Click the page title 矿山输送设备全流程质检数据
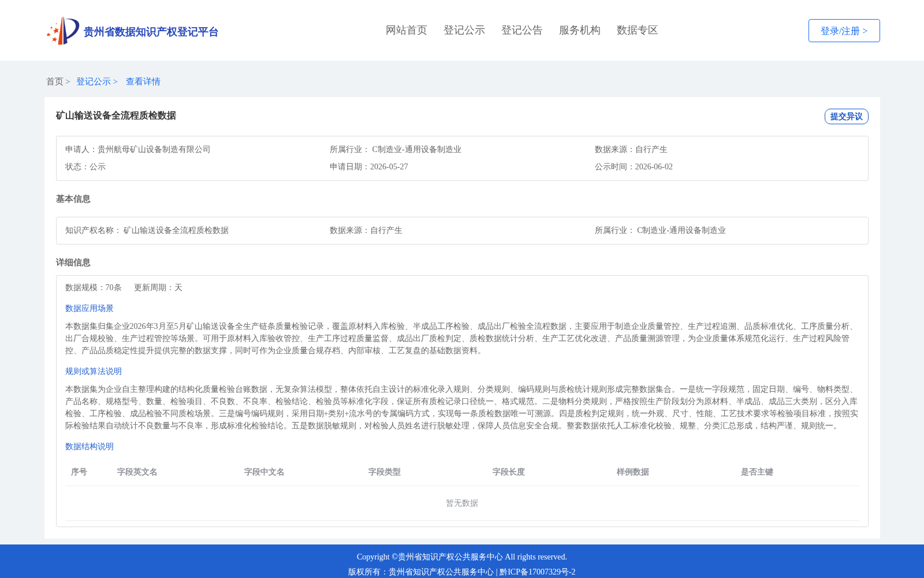Screen dimensions: 924x578 tap(116, 116)
